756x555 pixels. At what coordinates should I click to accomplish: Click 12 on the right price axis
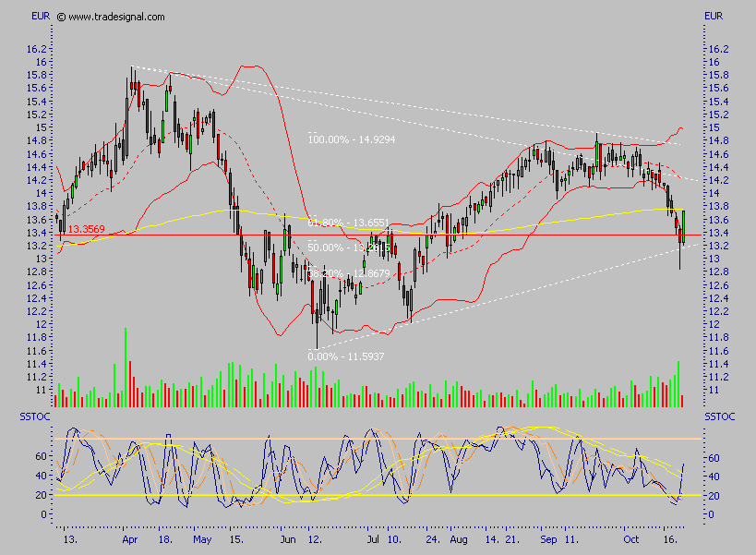pyautogui.click(x=714, y=324)
